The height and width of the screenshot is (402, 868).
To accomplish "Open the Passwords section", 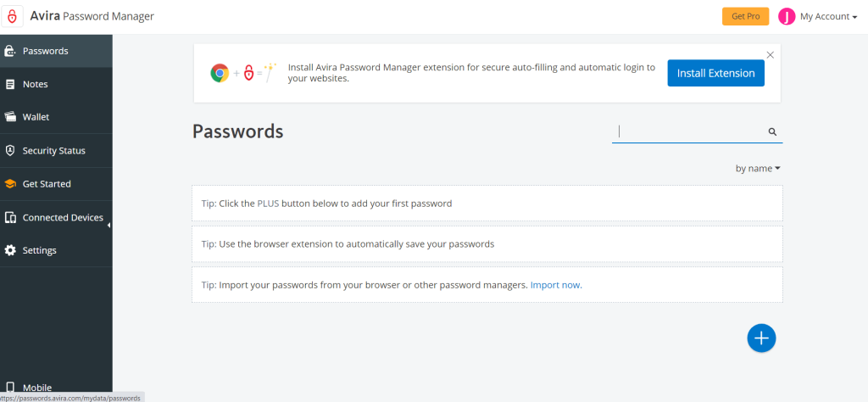I will [x=56, y=51].
